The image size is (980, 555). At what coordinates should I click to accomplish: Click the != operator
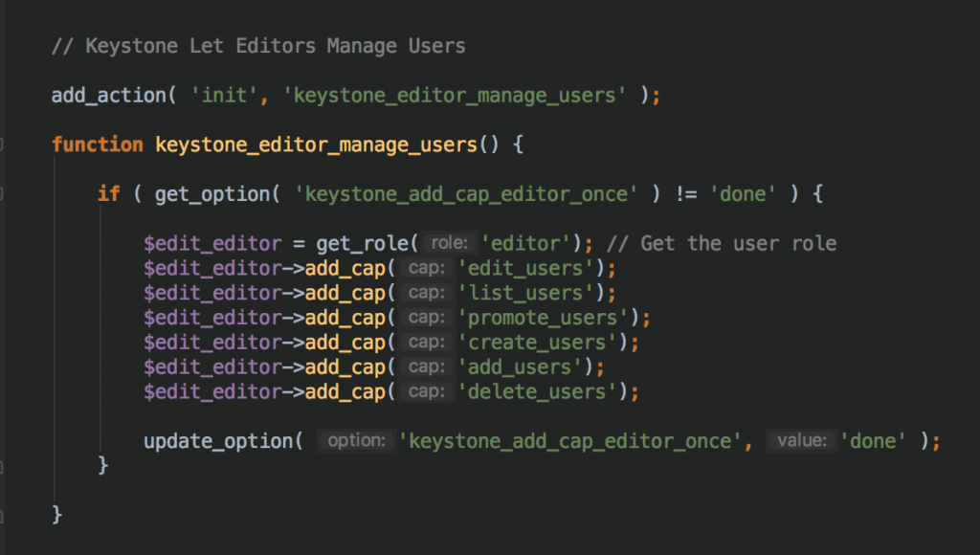coord(686,194)
